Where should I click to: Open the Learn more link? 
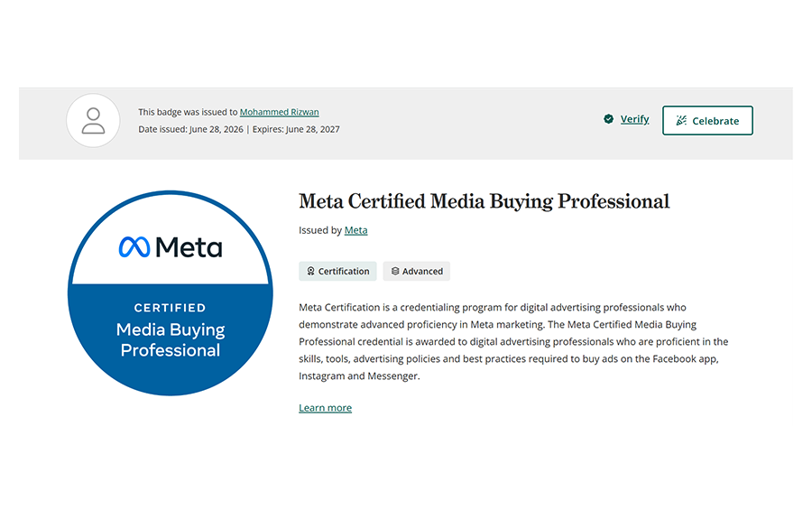pyautogui.click(x=325, y=408)
